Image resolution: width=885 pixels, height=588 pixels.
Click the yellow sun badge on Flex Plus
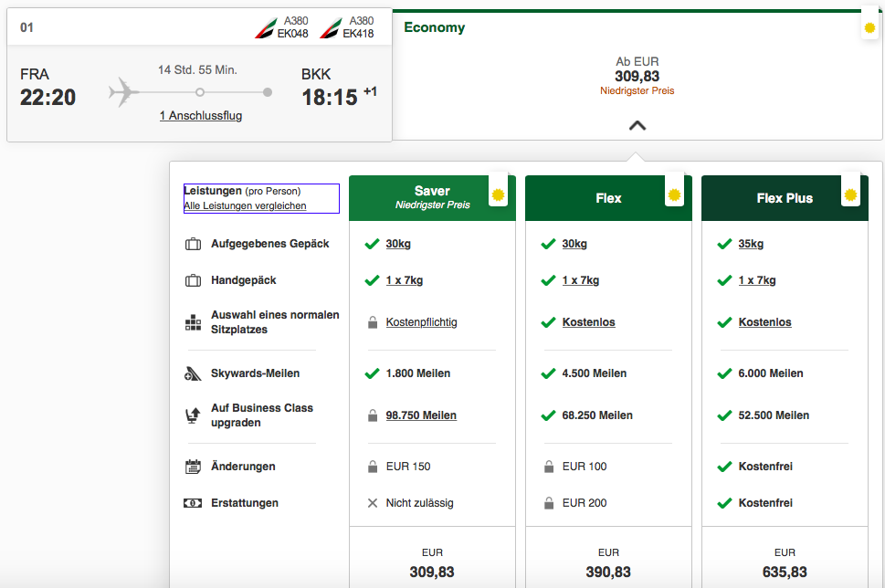coord(850,194)
